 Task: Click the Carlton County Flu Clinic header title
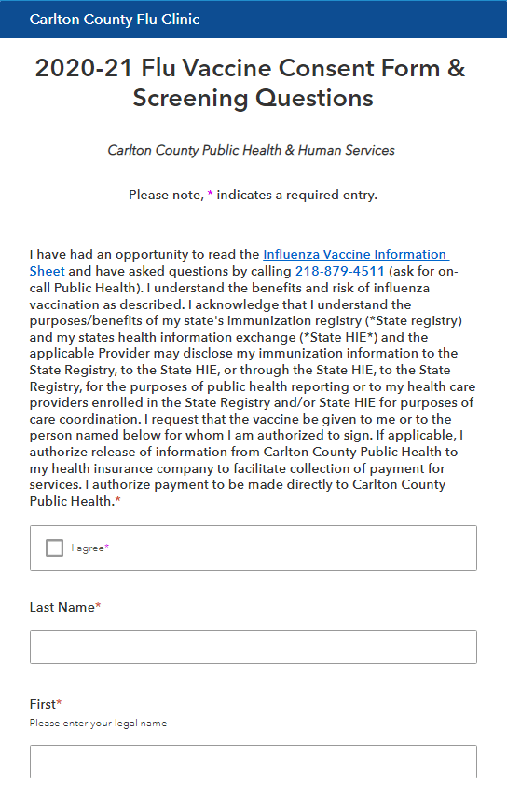point(115,20)
